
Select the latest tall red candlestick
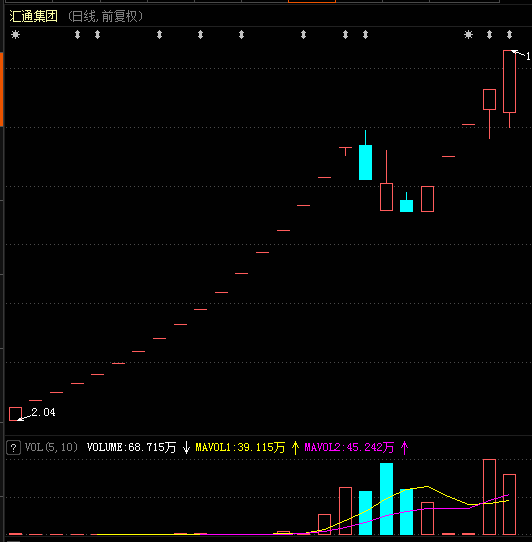510,89
